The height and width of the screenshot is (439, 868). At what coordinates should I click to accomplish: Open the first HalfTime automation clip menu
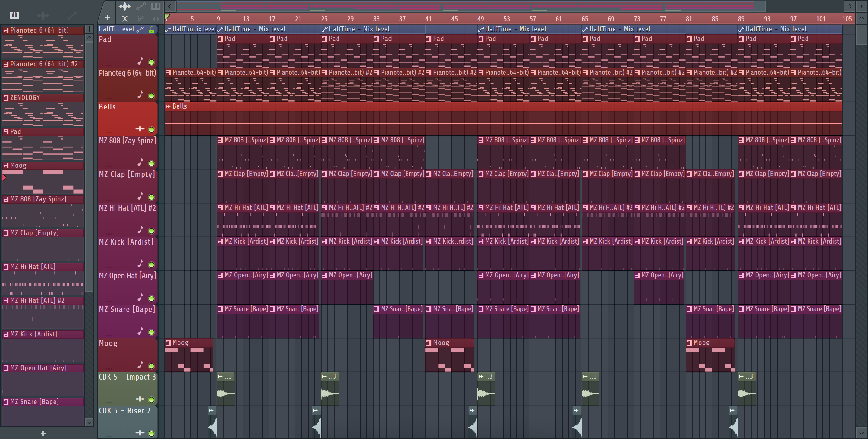[168, 29]
